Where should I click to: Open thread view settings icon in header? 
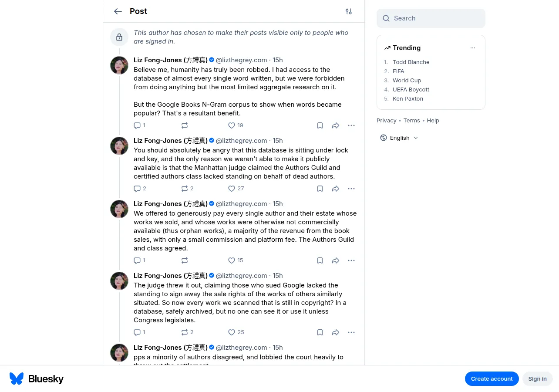[x=349, y=11]
